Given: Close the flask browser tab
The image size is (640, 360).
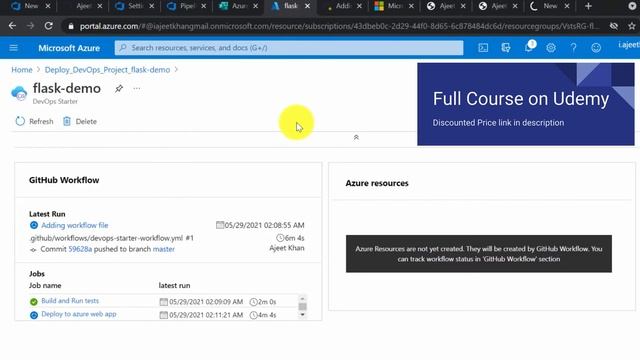Looking at the screenshot, I should pos(307,6).
